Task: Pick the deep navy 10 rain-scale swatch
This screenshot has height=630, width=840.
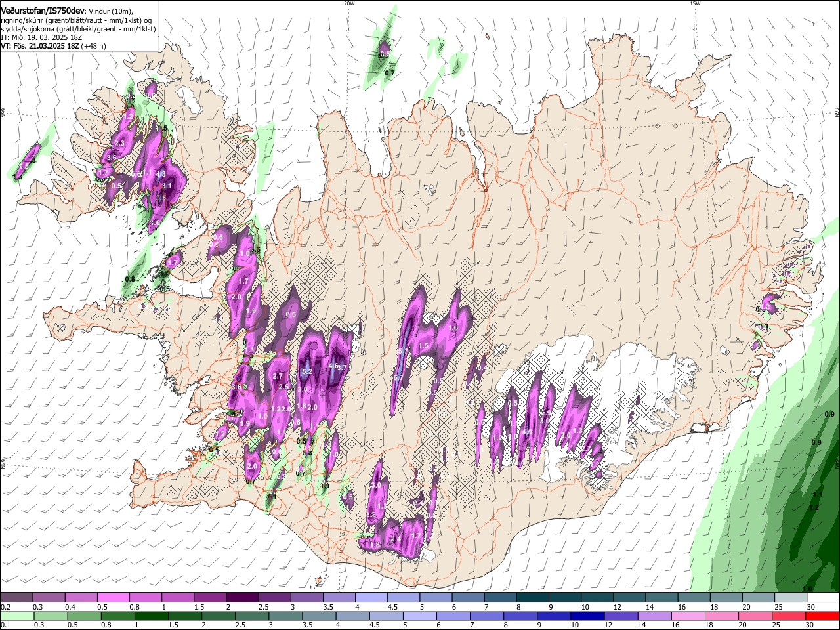Action: [x=587, y=616]
